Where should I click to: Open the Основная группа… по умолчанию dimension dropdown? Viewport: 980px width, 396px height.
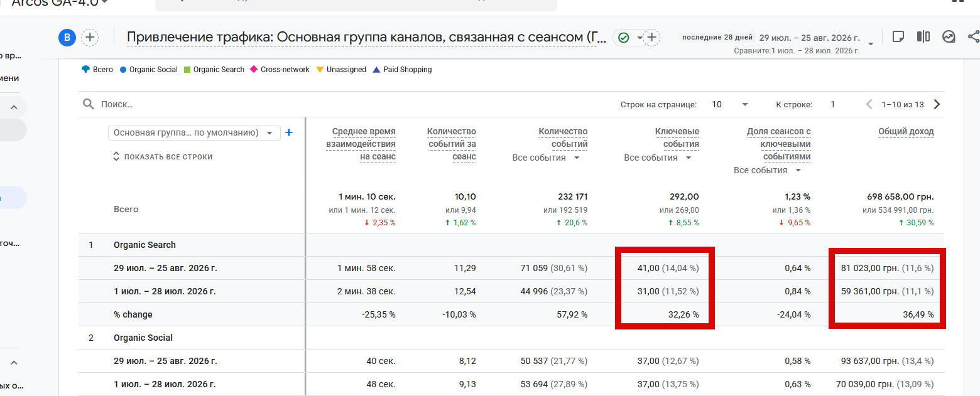(x=194, y=132)
